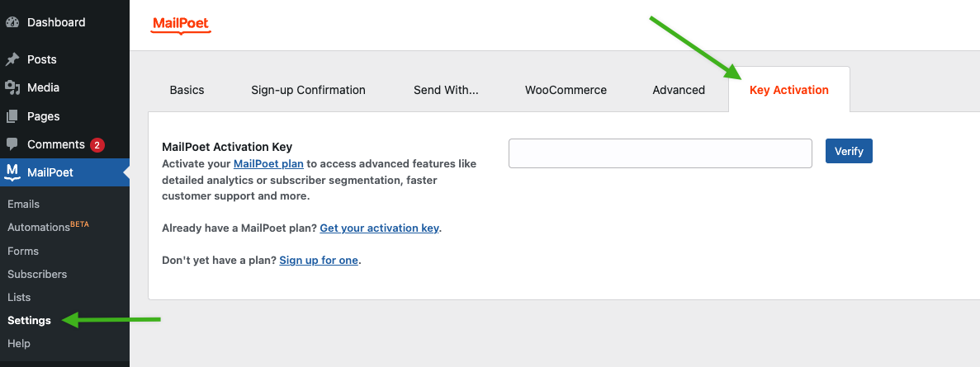The height and width of the screenshot is (367, 980).
Task: Open the Sign-up Confirmation tab
Action: [308, 90]
